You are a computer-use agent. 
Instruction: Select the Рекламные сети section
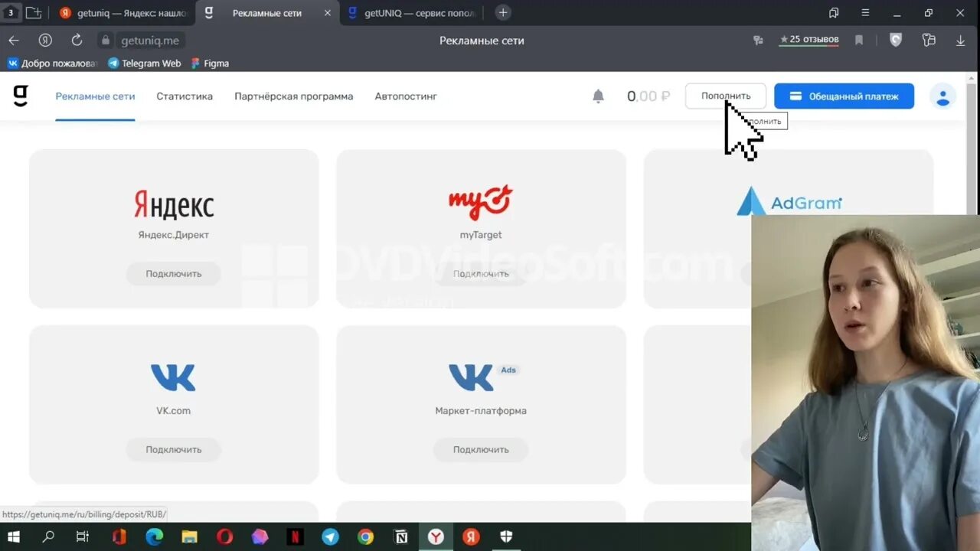pyautogui.click(x=95, y=96)
